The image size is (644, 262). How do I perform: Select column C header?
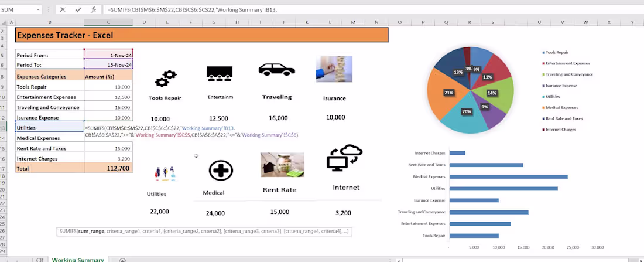tap(108, 22)
